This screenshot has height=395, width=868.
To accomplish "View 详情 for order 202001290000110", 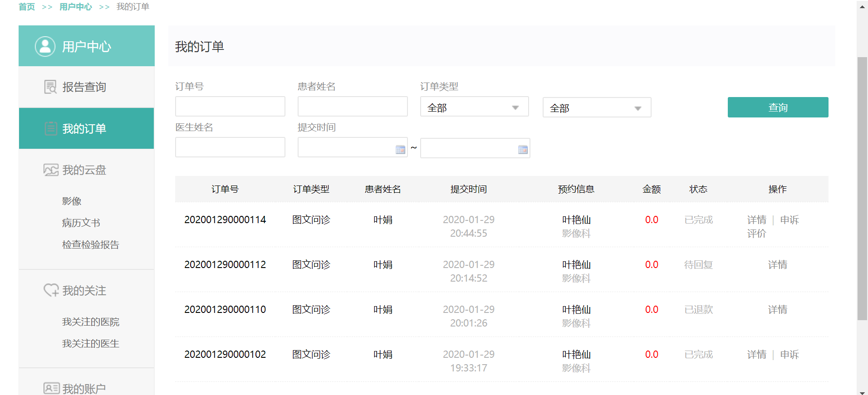I will click(778, 309).
